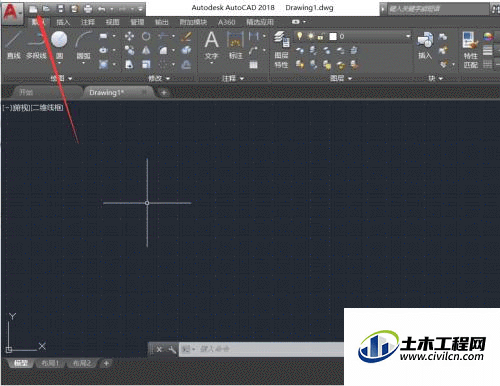
Task: Switch to the 开始 file tab
Action: (x=26, y=92)
